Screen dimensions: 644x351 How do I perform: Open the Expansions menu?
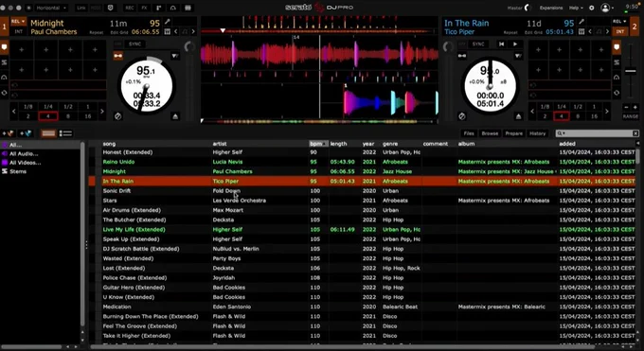551,8
